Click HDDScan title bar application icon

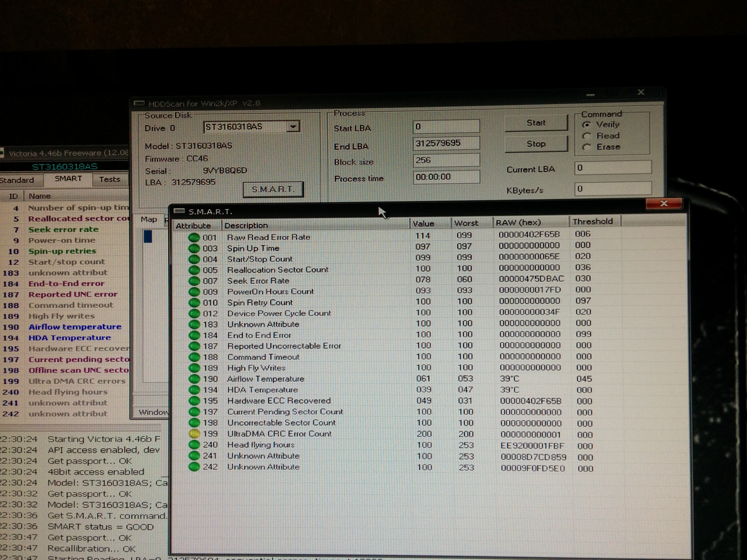pos(139,103)
